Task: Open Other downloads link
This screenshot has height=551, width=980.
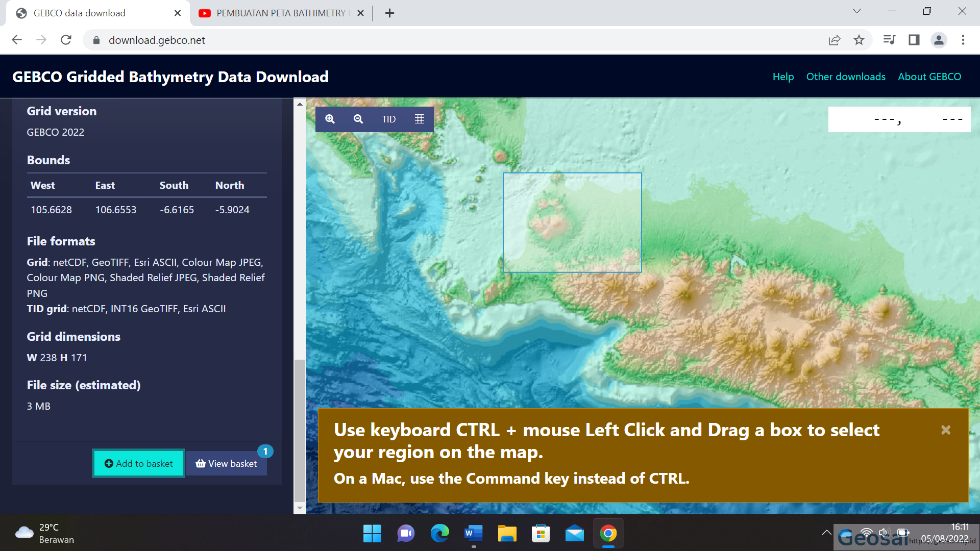Action: coord(846,77)
